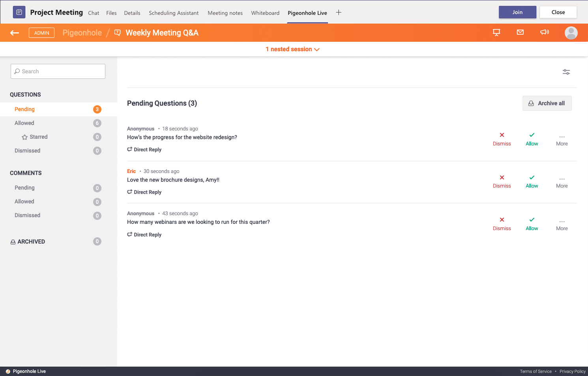Join the meeting
The image size is (588, 376).
tap(517, 12)
